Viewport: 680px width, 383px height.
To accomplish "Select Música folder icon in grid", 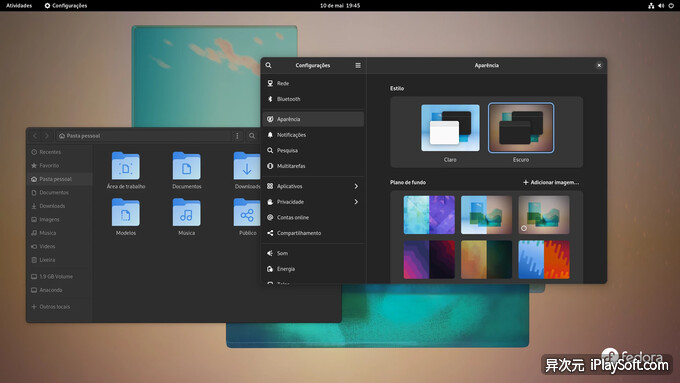I will [x=186, y=212].
